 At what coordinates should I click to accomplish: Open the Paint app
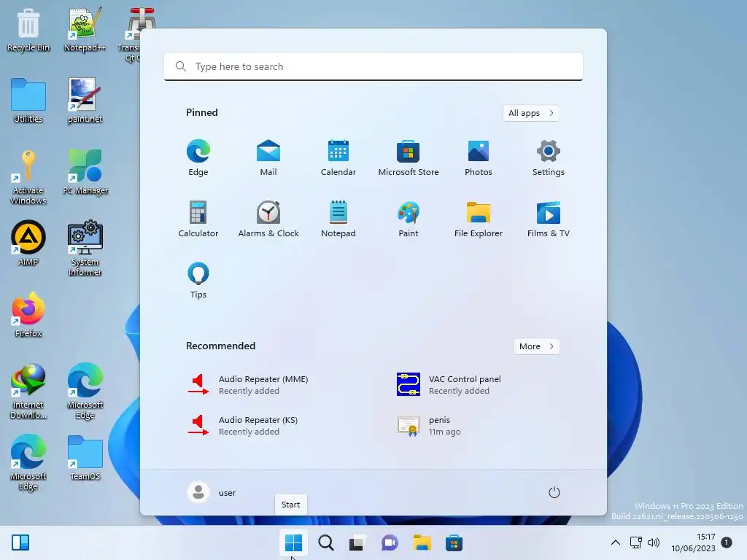point(409,219)
